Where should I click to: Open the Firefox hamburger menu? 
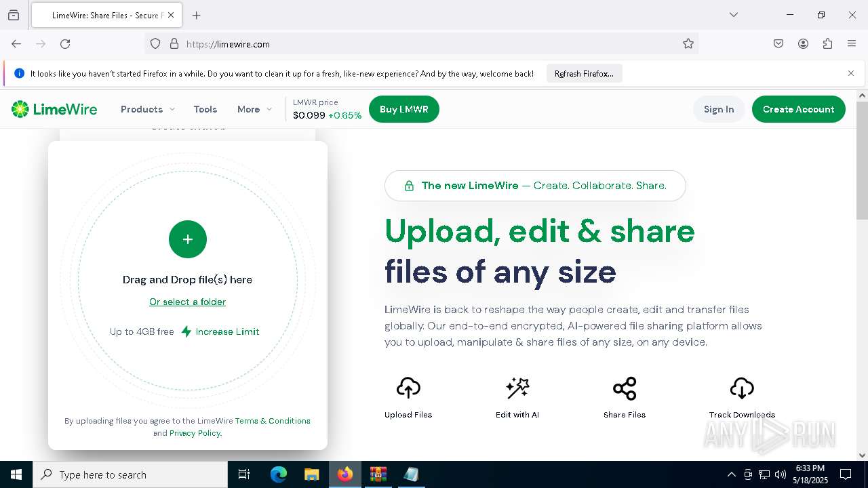[x=852, y=44]
